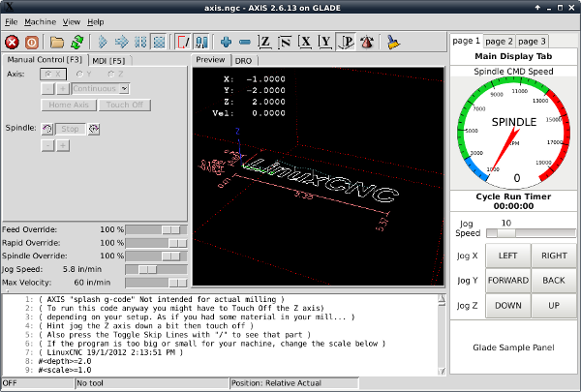Click the Jog Y FORWARD button
Screen dimensions: 581x392
[507, 281]
